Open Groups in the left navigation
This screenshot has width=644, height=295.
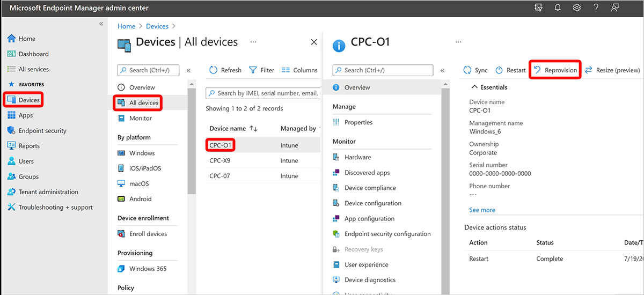click(23, 176)
